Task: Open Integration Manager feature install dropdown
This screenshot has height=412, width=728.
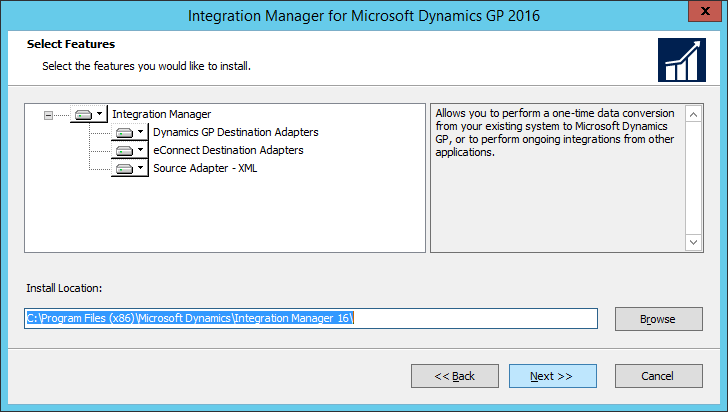Action: [89, 114]
